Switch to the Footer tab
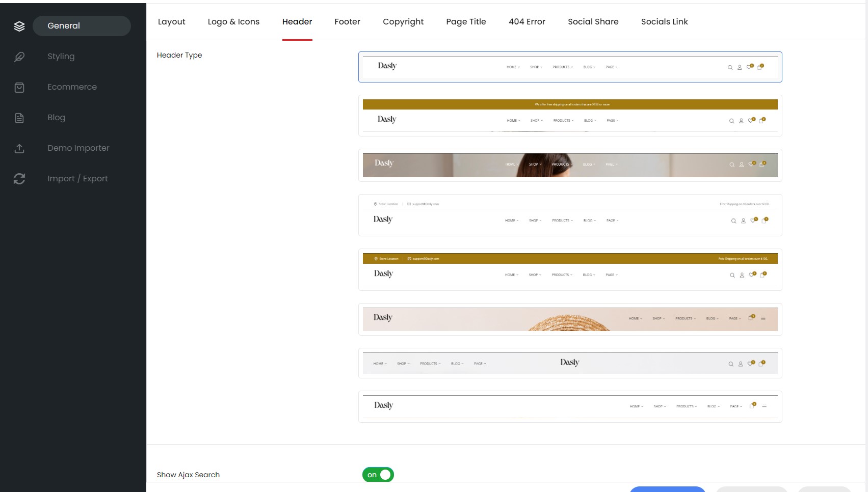This screenshot has height=492, width=868. [348, 22]
